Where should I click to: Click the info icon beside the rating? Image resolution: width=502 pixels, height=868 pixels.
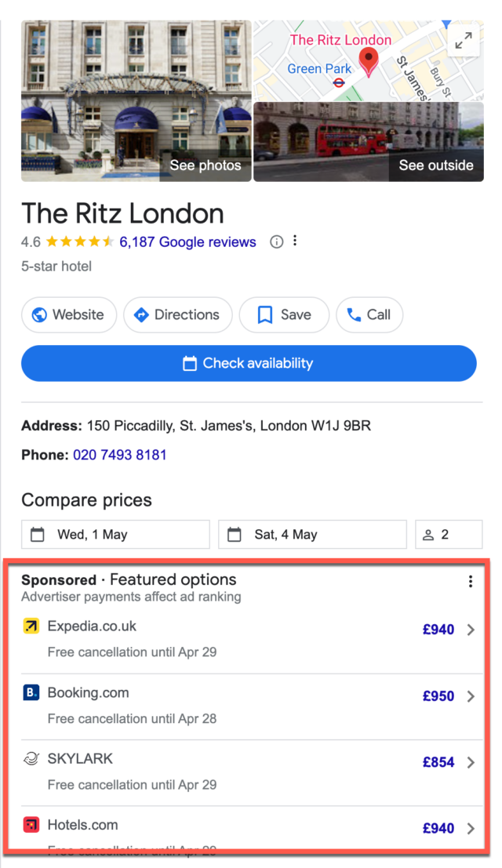coord(276,242)
